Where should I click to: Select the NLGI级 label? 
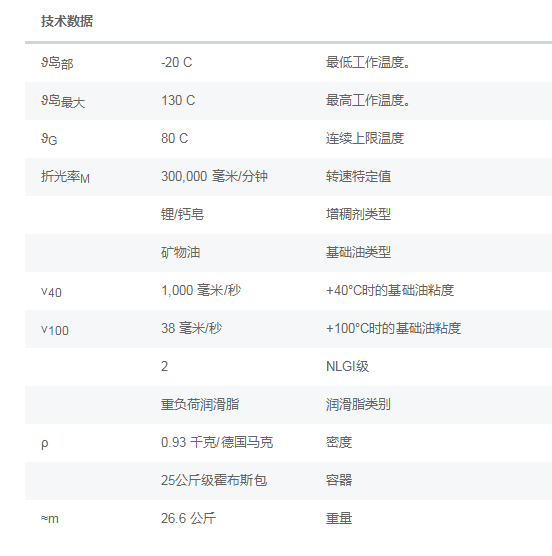347,366
